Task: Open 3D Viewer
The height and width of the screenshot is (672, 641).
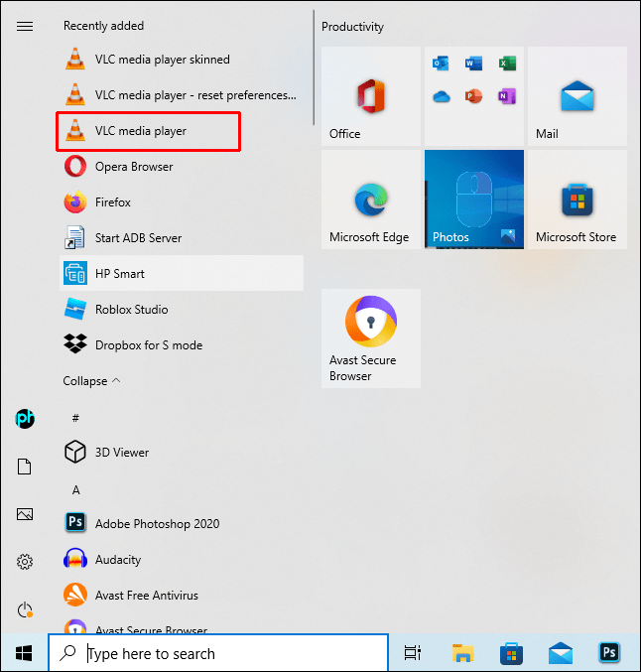Action: click(182, 453)
